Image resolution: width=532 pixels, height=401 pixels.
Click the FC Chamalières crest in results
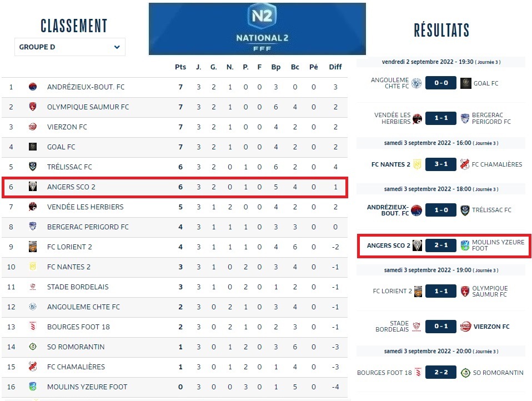point(465,164)
